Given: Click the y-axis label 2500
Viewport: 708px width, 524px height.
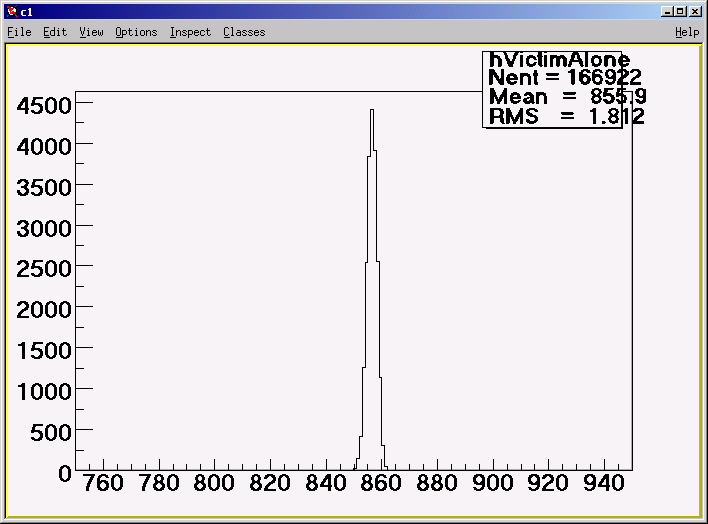Looking at the screenshot, I should 44,269.
